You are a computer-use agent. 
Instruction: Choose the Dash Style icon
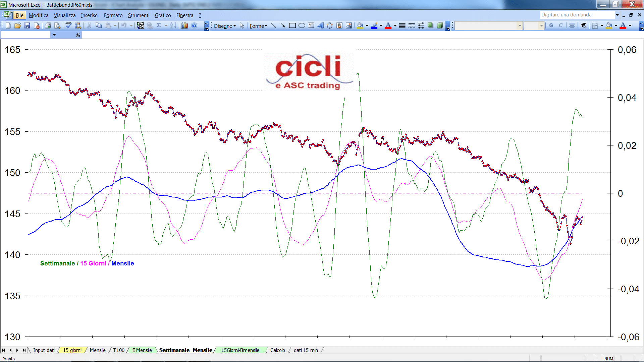tap(412, 25)
